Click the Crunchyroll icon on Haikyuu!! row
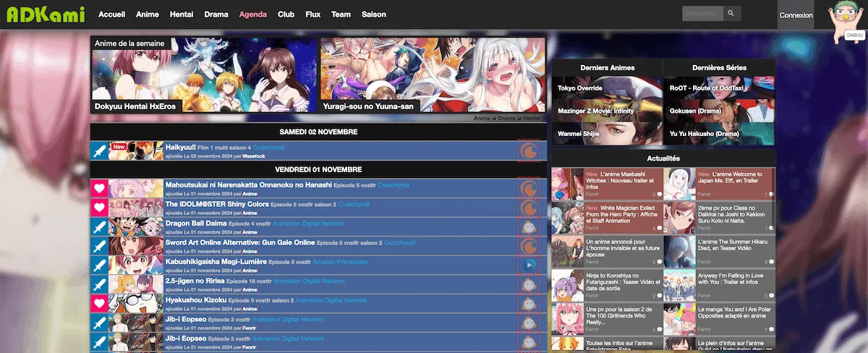 point(529,151)
